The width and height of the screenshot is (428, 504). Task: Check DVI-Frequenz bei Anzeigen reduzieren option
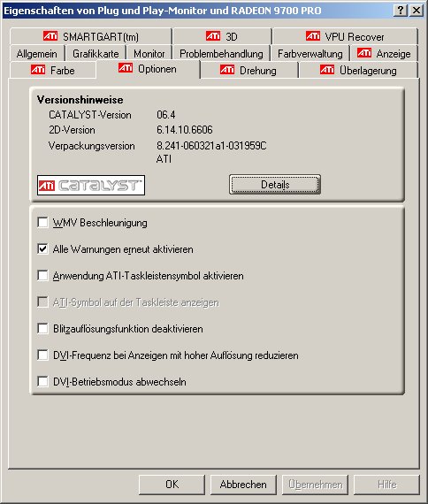pyautogui.click(x=42, y=355)
